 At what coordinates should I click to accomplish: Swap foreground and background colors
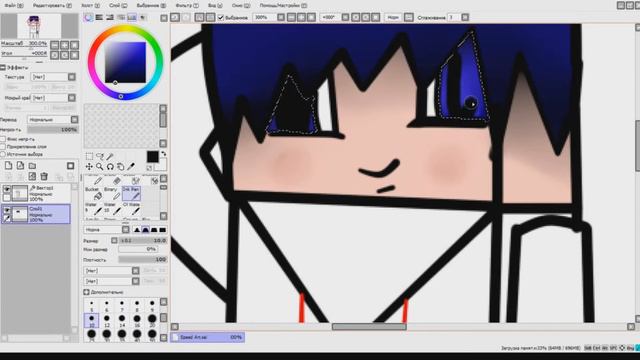[x=164, y=154]
